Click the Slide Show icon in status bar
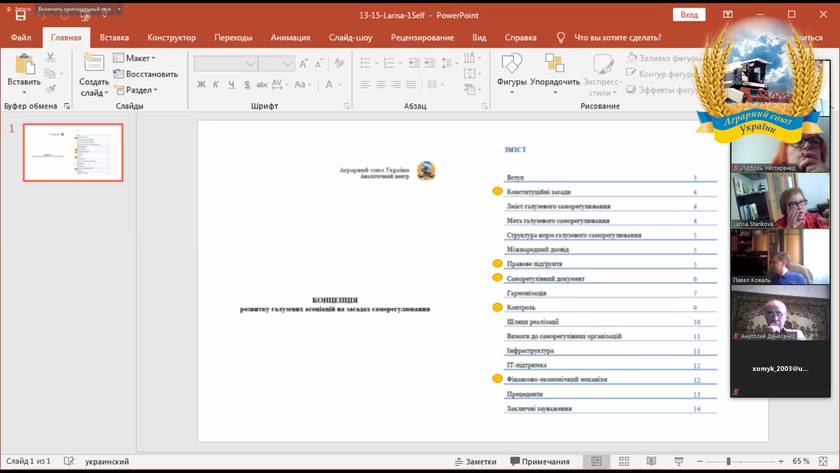 coord(679,461)
